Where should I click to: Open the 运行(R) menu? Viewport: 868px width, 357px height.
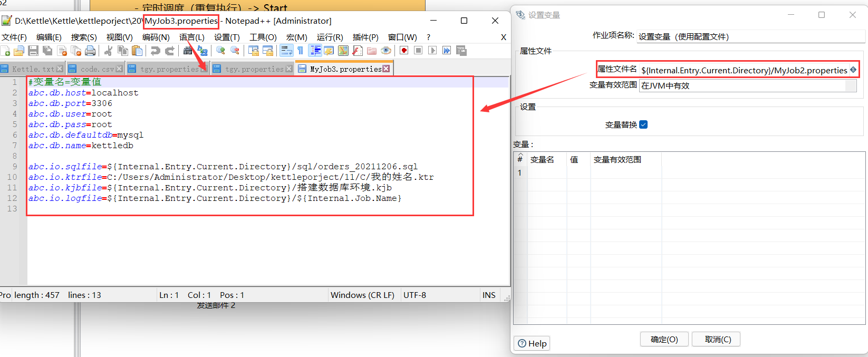(330, 37)
